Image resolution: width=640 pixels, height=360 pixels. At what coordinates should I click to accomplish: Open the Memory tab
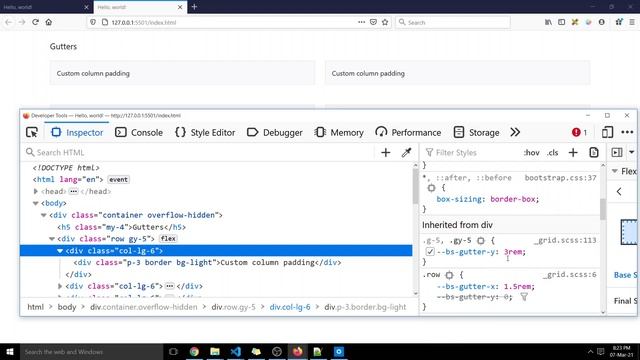339,132
